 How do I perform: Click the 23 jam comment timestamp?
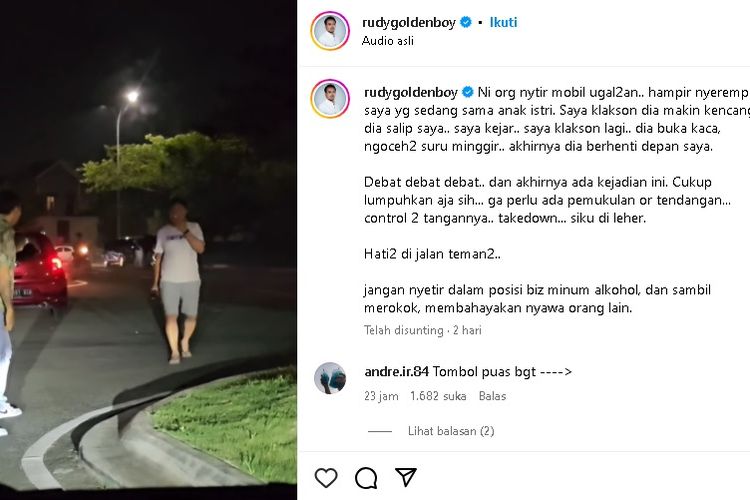point(381,396)
